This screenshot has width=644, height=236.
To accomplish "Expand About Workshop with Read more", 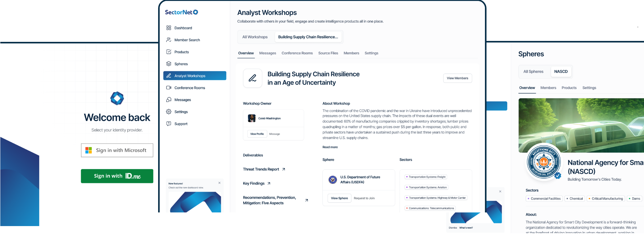I will (x=330, y=147).
